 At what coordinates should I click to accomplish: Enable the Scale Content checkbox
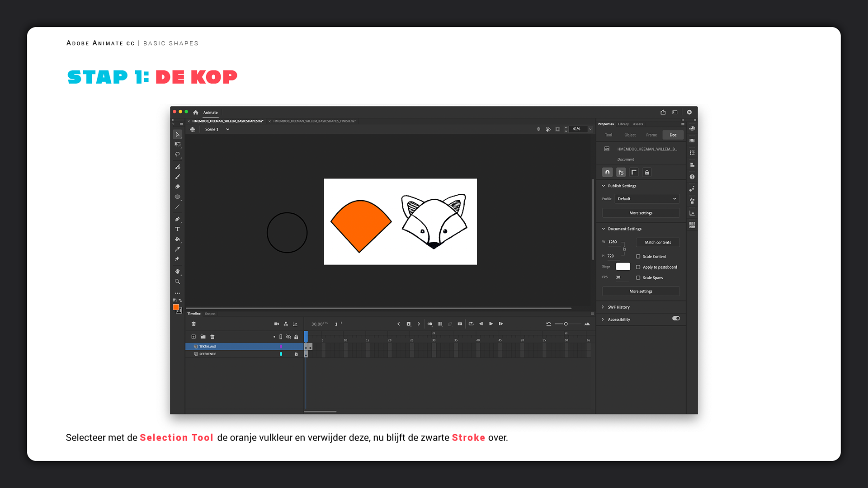(638, 256)
